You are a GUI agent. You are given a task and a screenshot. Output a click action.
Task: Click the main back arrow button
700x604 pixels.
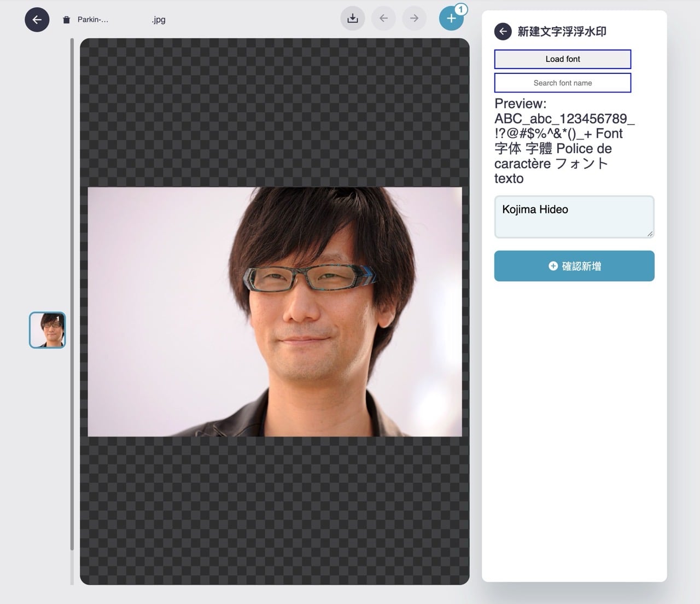click(37, 20)
